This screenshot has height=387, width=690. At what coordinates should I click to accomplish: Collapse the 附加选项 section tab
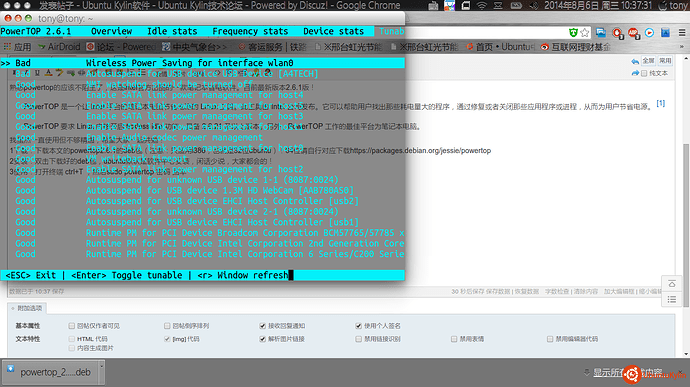point(27,308)
